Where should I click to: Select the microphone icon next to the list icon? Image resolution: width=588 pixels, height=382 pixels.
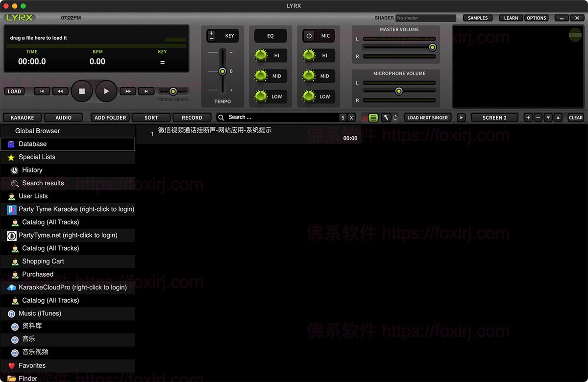point(386,118)
